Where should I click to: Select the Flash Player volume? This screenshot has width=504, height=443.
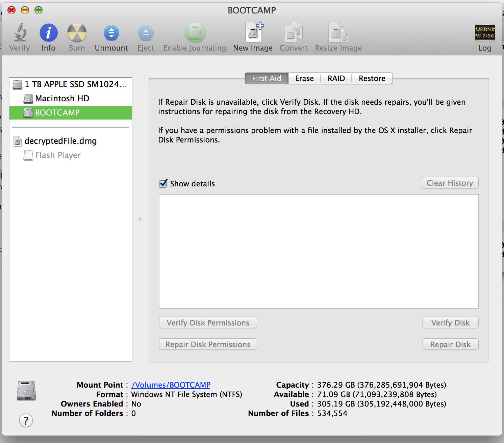71,155
